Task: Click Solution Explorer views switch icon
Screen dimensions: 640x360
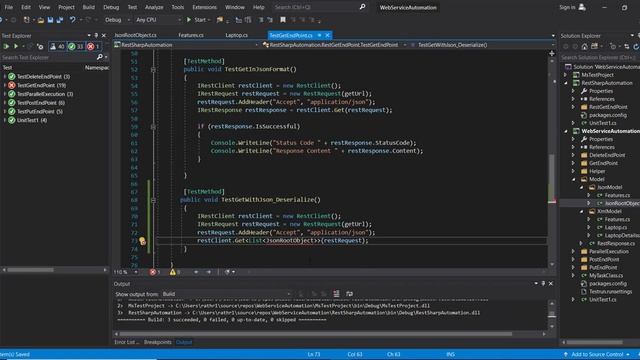Action: point(594,47)
